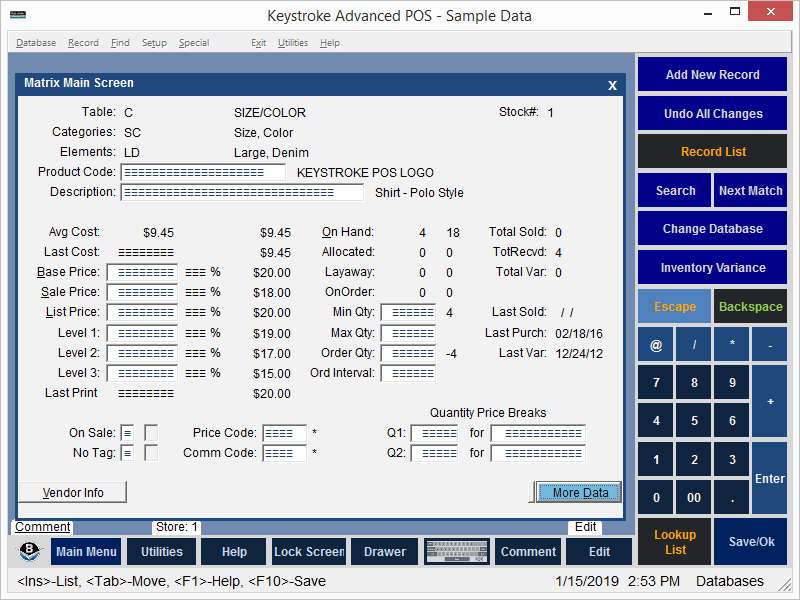Click into the Product Code field

click(x=203, y=172)
